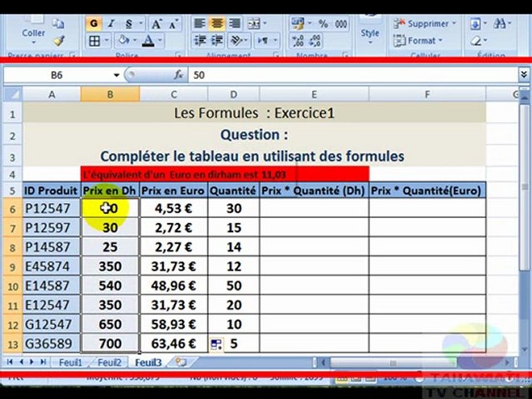Go to last sheet navigation arrow

point(43,362)
